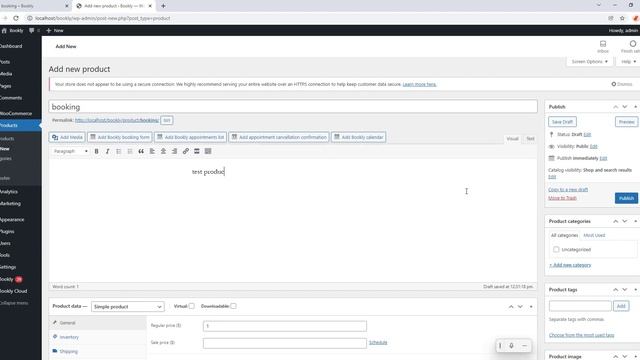Click Choose from the most used tags

[581, 335]
